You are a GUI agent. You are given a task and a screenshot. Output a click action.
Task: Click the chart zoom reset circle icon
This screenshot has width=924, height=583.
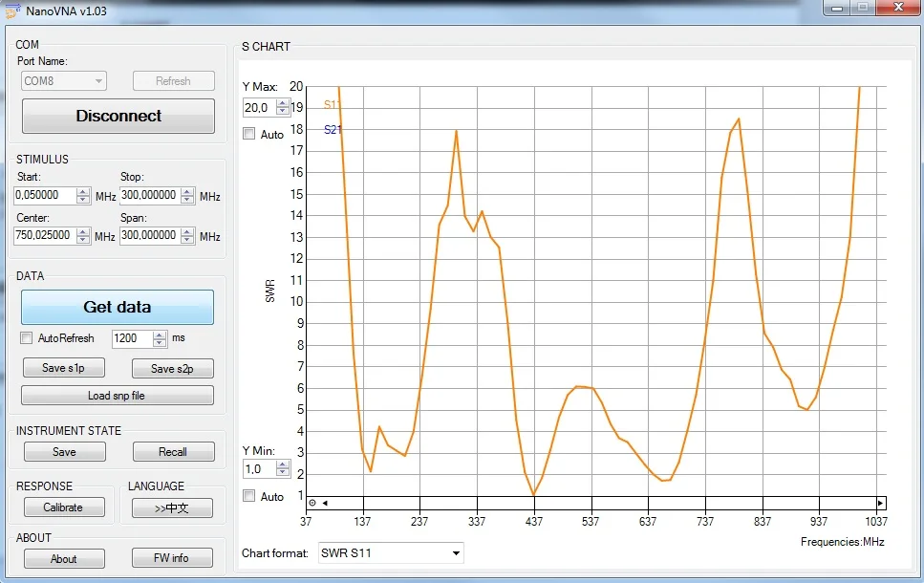tap(312, 504)
